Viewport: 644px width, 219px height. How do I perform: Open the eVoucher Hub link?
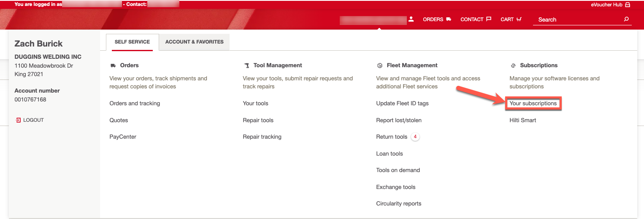606,5
